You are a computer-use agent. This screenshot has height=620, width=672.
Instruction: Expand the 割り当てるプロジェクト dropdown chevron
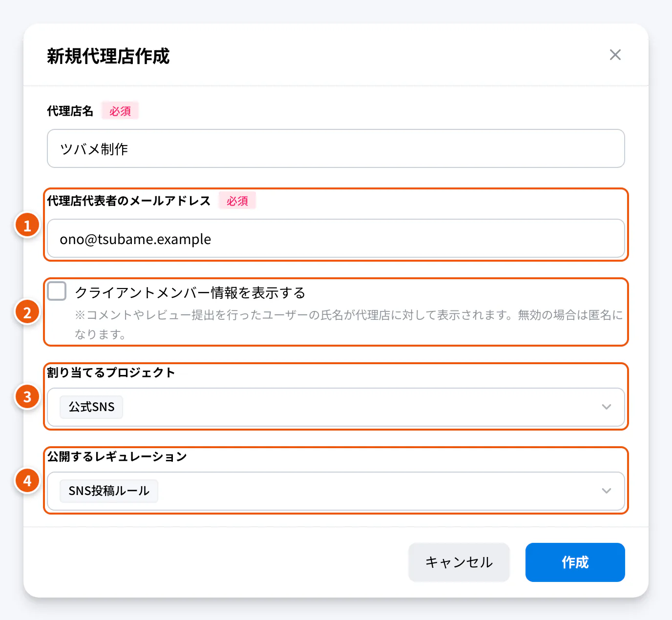point(607,407)
